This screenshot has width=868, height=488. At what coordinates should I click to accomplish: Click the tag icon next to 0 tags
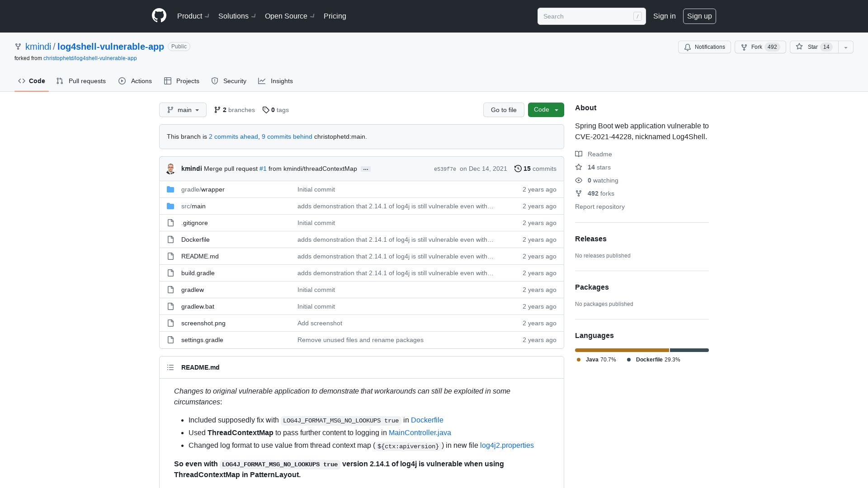(x=266, y=110)
